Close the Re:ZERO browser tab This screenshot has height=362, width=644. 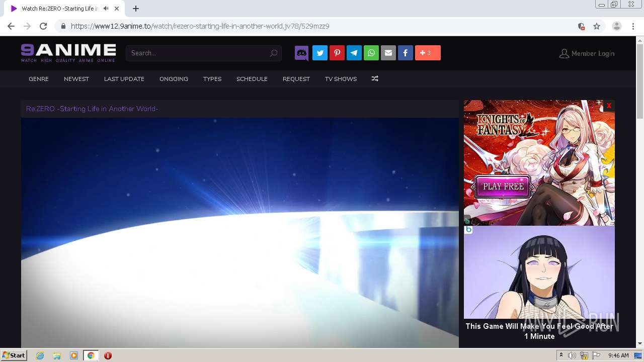117,9
